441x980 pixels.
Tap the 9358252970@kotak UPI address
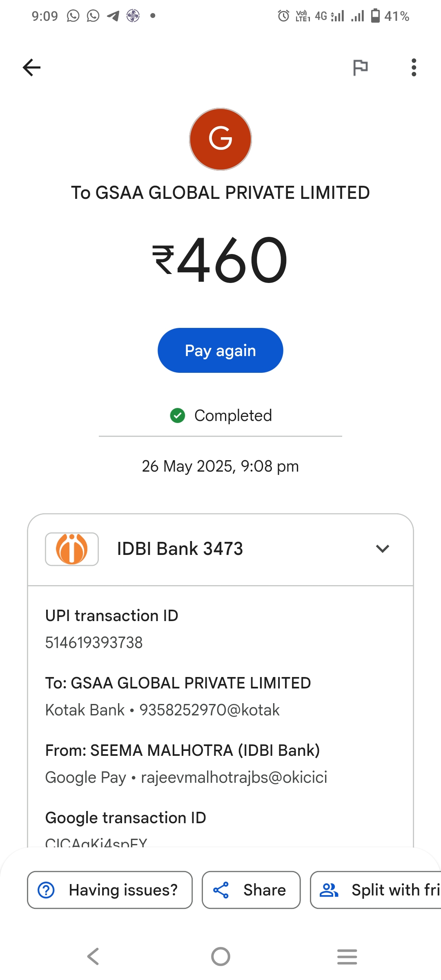point(209,710)
